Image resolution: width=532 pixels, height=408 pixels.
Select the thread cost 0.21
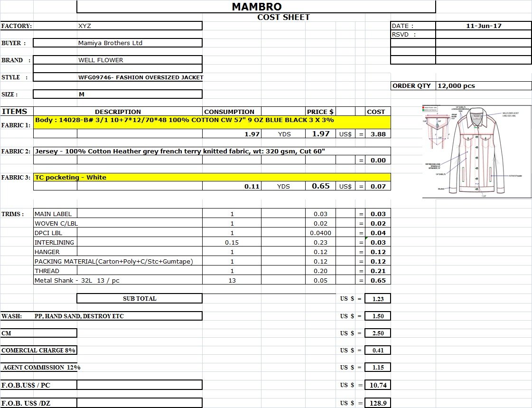point(378,271)
